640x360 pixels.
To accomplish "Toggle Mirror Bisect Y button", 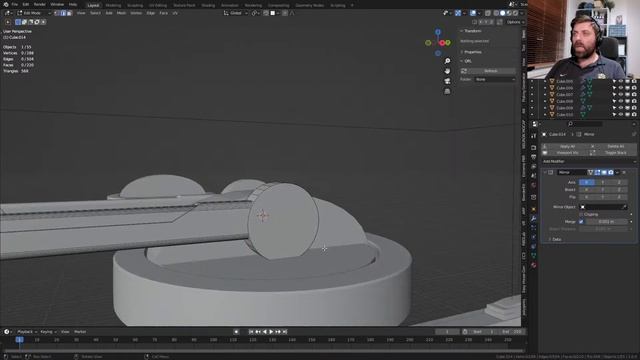I will click(x=603, y=190).
